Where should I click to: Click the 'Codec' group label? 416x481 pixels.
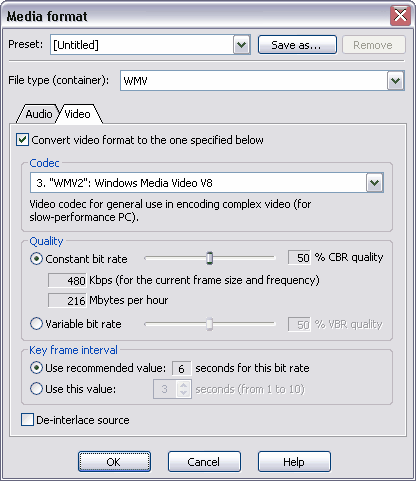pyautogui.click(x=44, y=163)
